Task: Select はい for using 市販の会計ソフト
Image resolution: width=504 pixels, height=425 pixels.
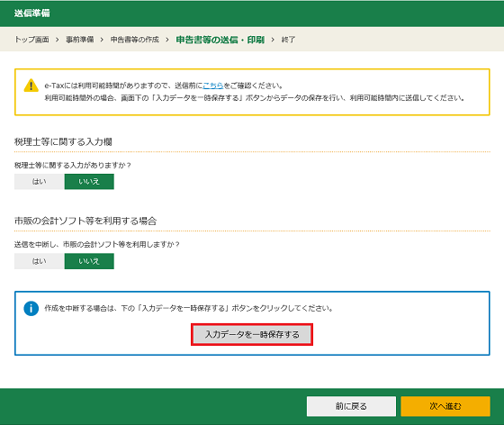Action: (40, 261)
